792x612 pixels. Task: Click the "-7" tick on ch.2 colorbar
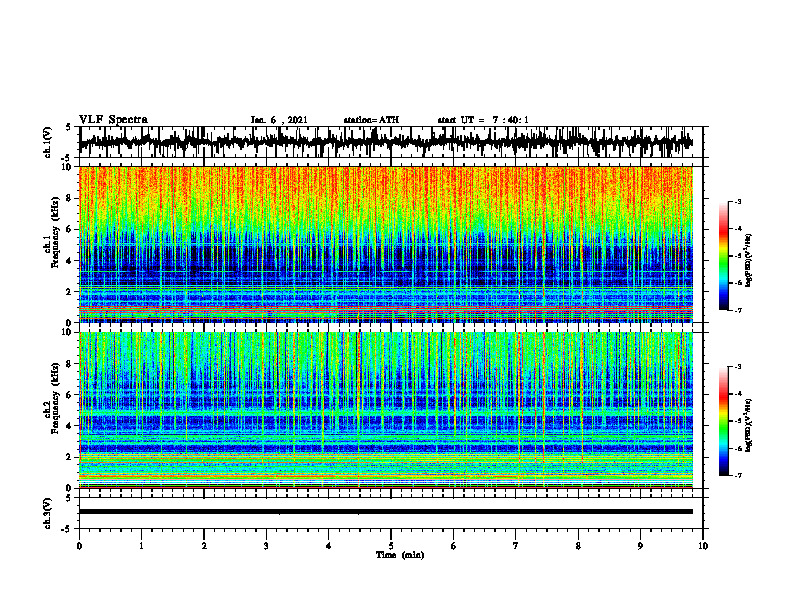[737, 475]
